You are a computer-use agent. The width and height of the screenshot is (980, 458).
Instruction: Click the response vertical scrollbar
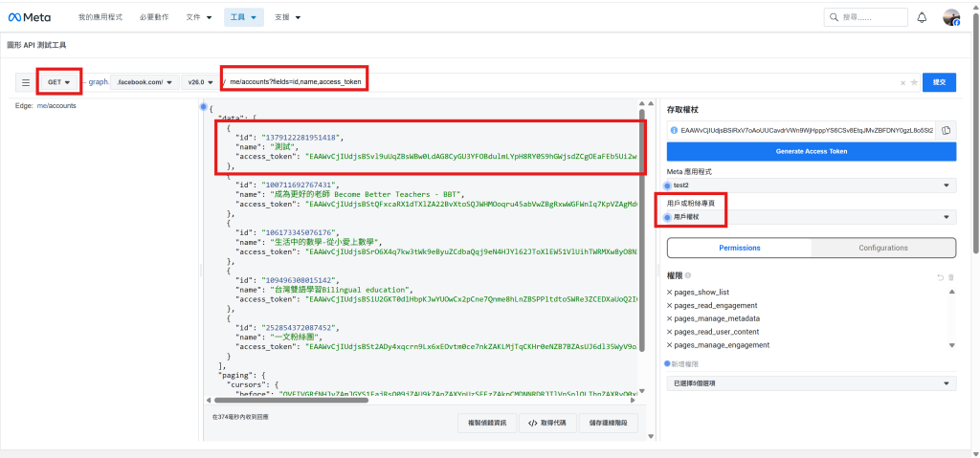tap(642, 231)
